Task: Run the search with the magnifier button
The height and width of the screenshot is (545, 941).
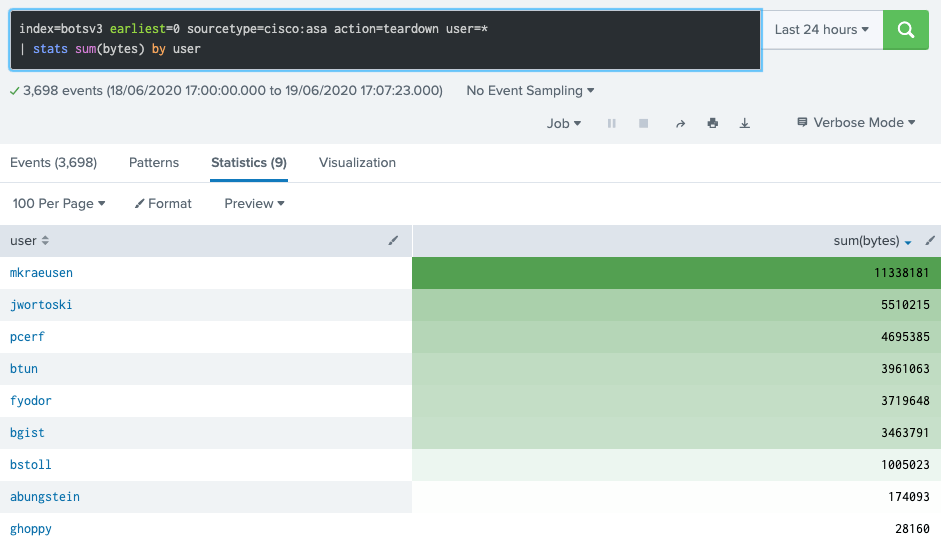Action: pos(906,30)
